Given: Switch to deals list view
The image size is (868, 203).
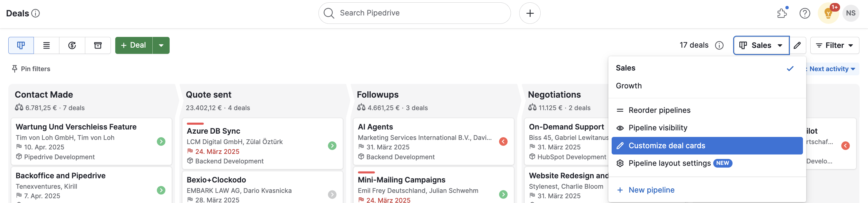Looking at the screenshot, I should pos(47,45).
